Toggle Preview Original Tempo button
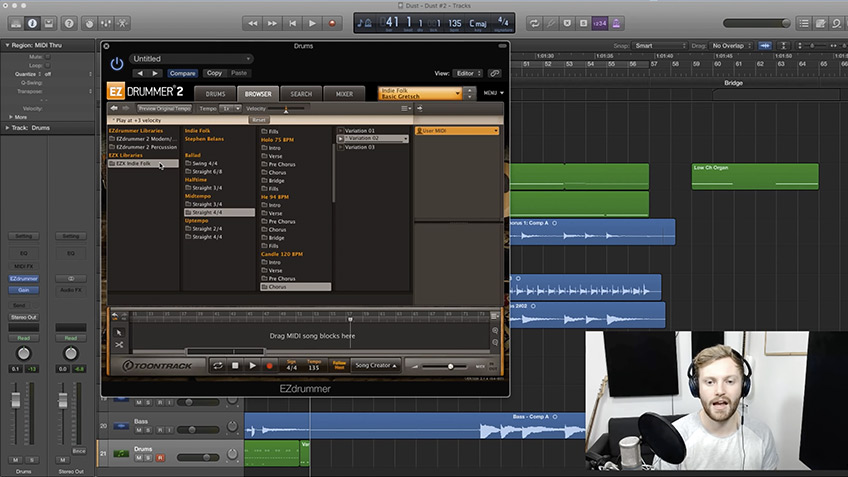The image size is (848, 477). [x=164, y=108]
